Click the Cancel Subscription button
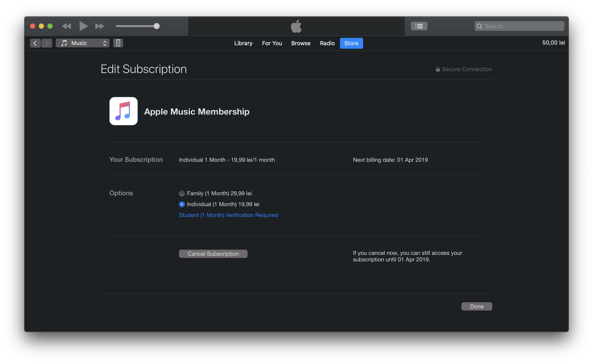 [213, 254]
